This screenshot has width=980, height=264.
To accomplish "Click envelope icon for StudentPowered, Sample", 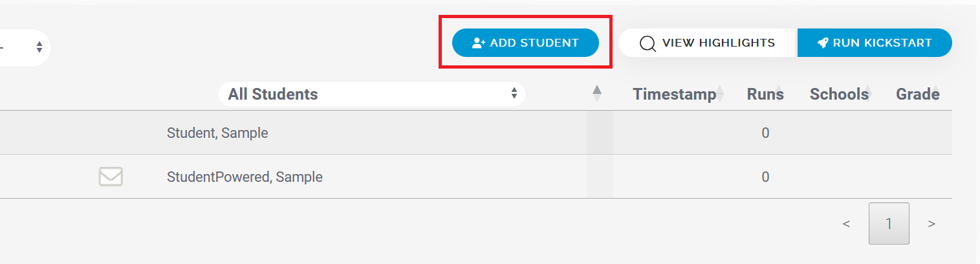I will (111, 176).
